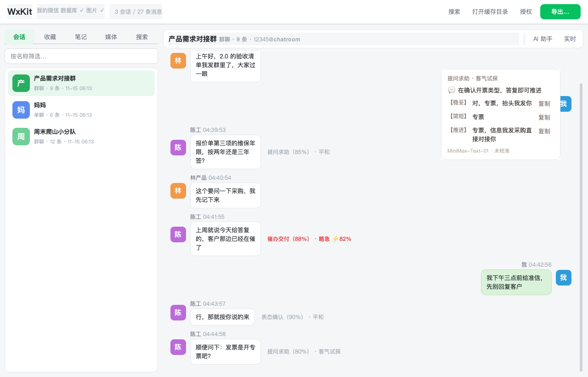Screen dimensions: 588x377
Task: Click 我 avatar beside 04:42:56 message
Action: [564, 278]
